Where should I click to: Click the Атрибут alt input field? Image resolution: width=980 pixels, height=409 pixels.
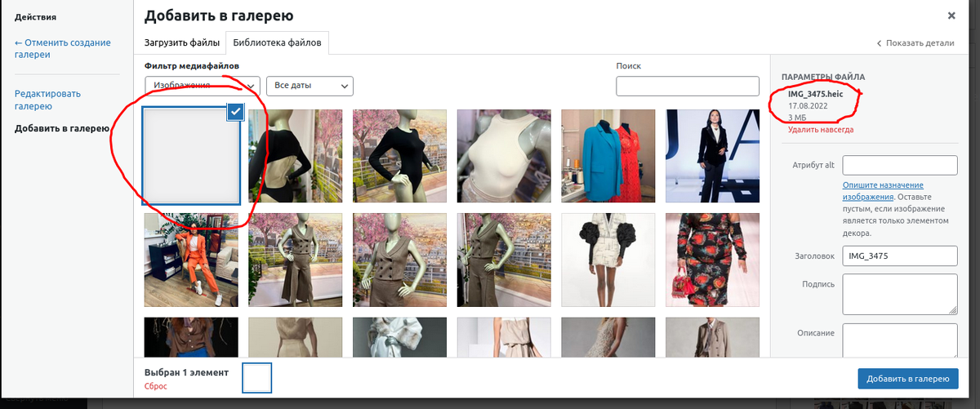tap(899, 165)
